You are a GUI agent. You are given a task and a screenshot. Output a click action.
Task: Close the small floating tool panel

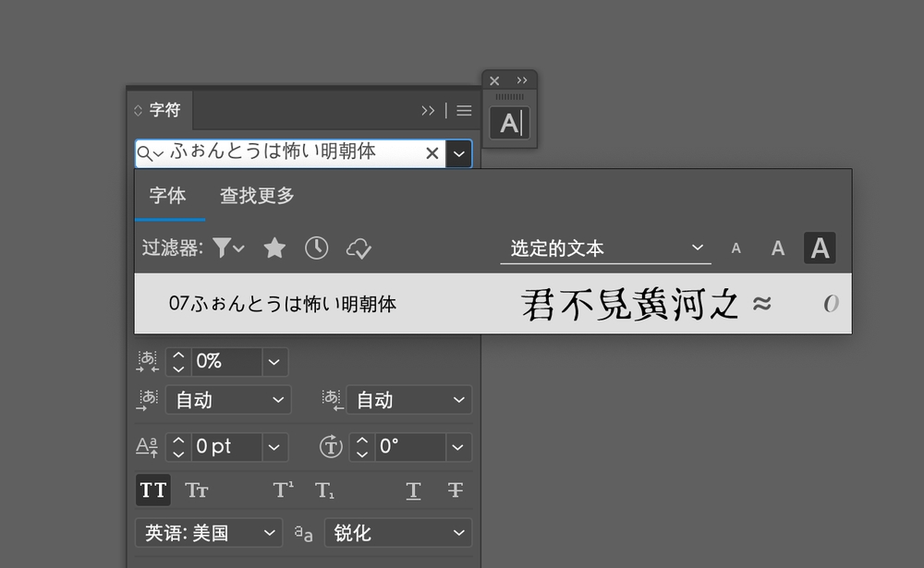(x=494, y=80)
